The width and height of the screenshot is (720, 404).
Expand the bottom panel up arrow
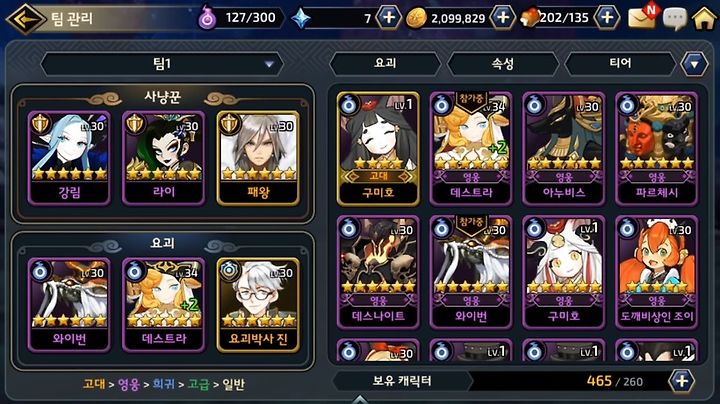(360, 399)
